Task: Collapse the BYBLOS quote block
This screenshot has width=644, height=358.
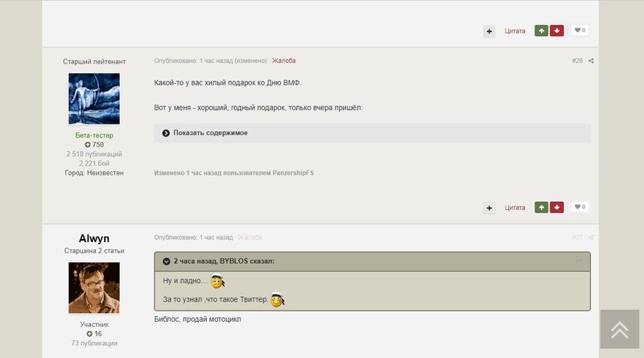Action: pos(167,261)
